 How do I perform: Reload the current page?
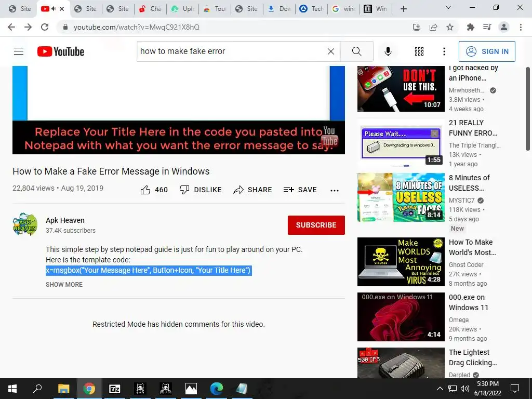point(45,27)
